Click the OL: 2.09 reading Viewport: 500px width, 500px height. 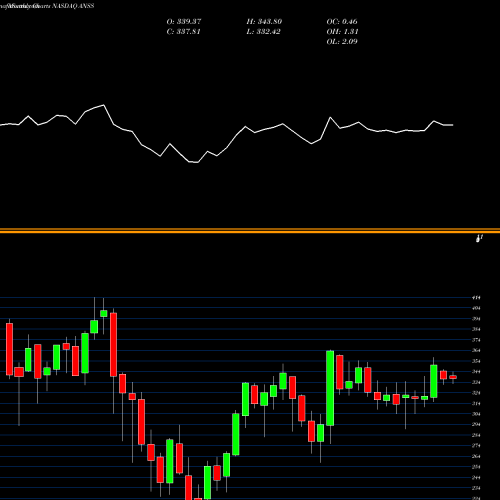coord(342,42)
